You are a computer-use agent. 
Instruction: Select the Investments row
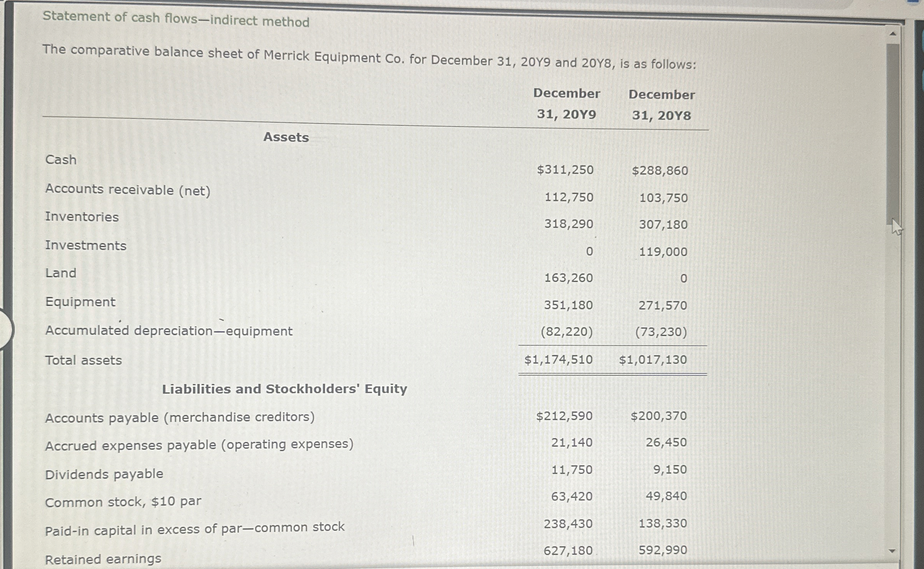click(x=86, y=245)
